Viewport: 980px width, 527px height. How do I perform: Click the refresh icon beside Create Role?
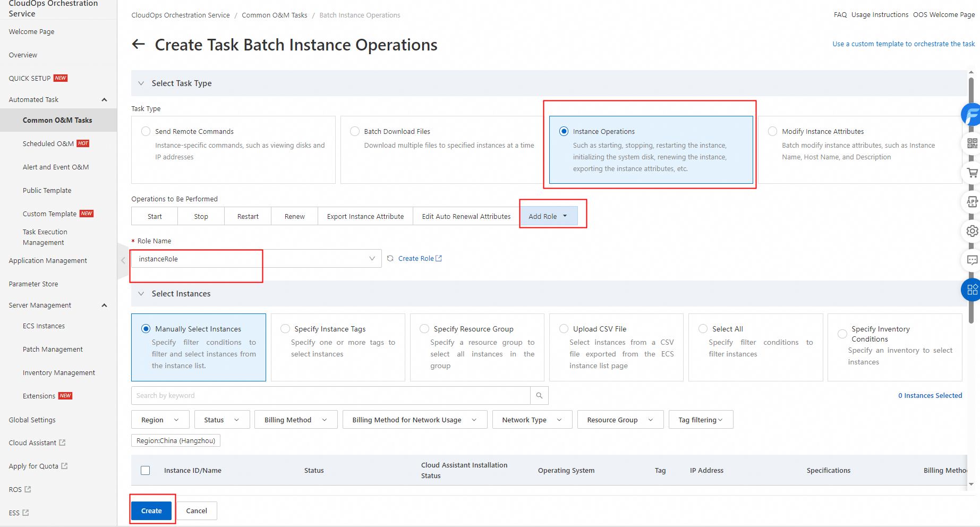click(390, 258)
